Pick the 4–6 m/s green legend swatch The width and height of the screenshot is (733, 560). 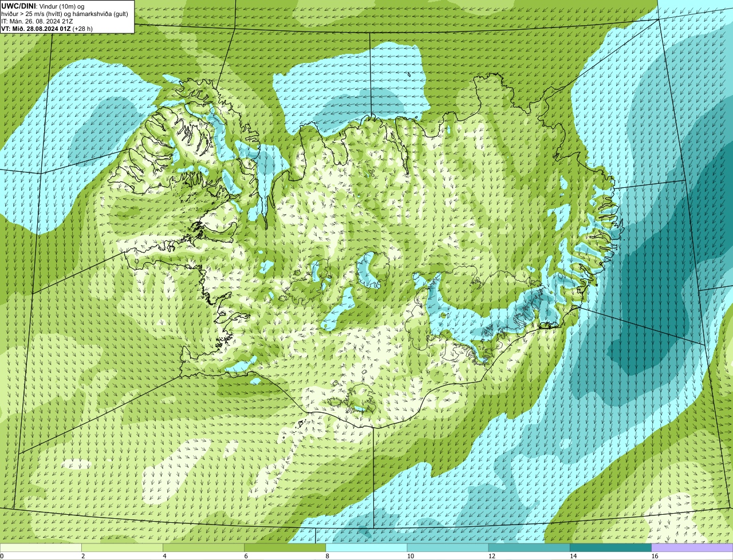(204, 547)
